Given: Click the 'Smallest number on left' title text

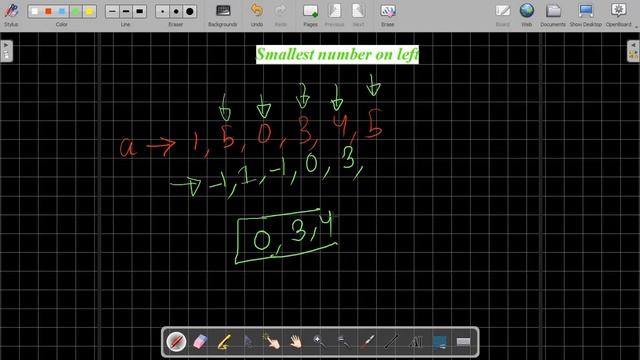Looking at the screenshot, I should point(337,54).
